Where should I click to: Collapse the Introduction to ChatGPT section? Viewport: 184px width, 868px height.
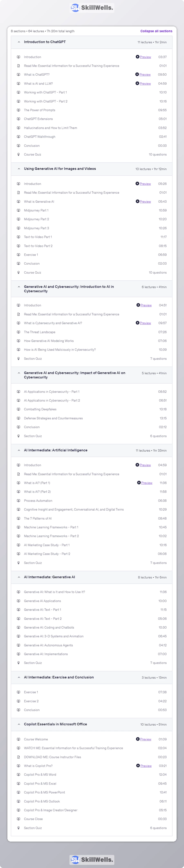coord(19,42)
